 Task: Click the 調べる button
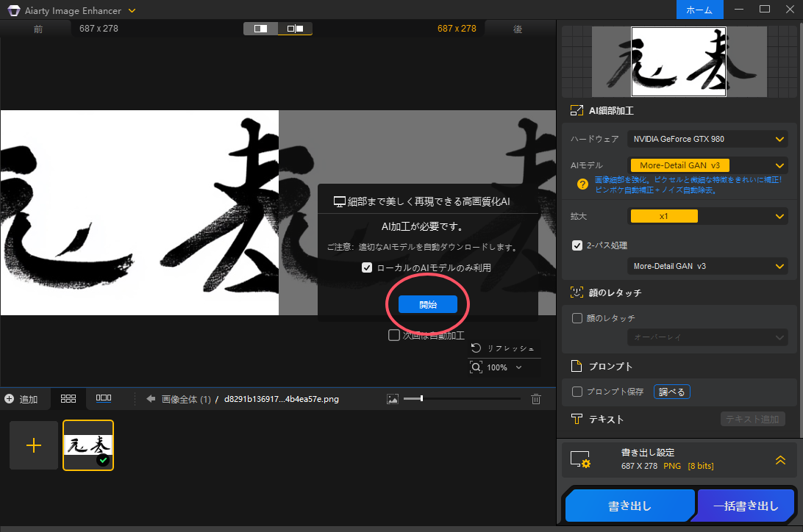click(672, 392)
